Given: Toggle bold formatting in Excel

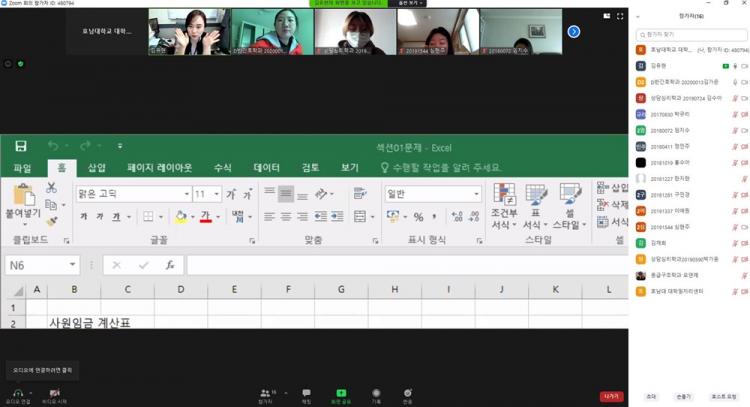Looking at the screenshot, I should point(84,216).
